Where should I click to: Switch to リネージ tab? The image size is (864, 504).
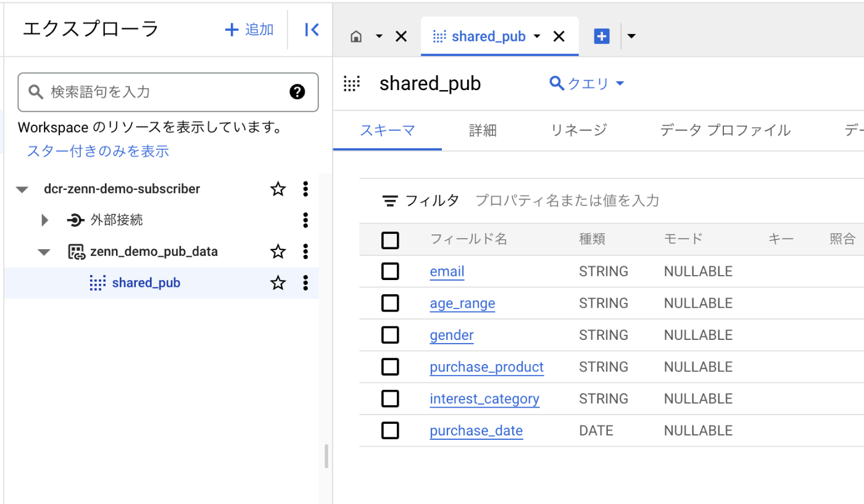(x=578, y=130)
